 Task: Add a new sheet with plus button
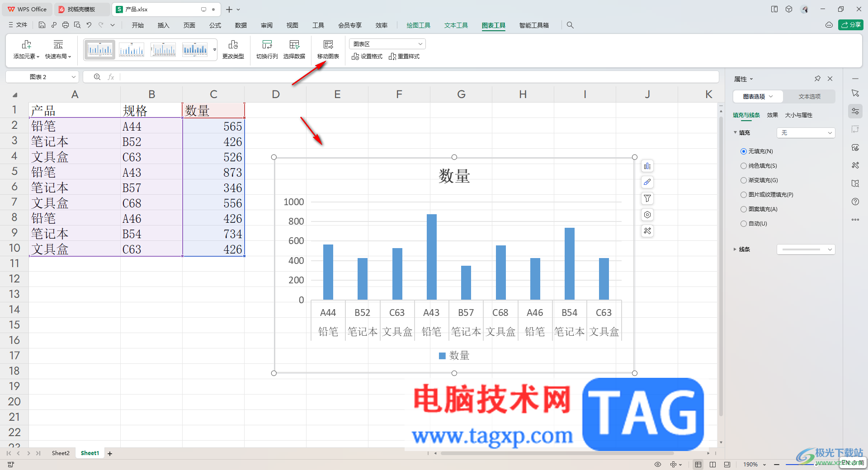110,453
